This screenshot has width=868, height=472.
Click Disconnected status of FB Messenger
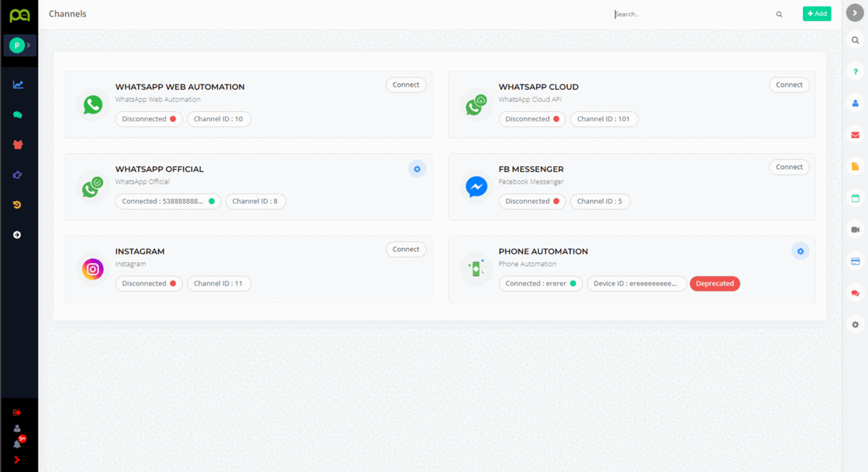(x=532, y=202)
